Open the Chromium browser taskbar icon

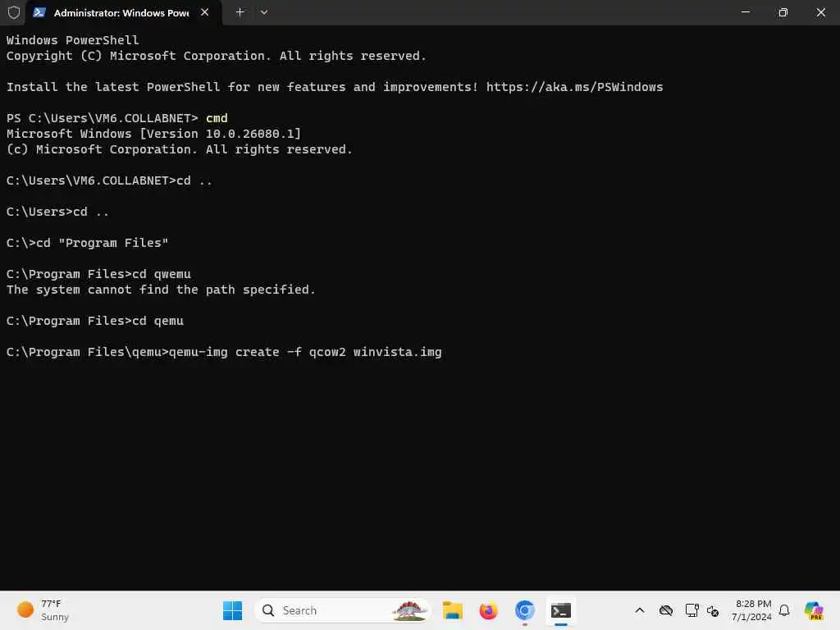click(524, 610)
